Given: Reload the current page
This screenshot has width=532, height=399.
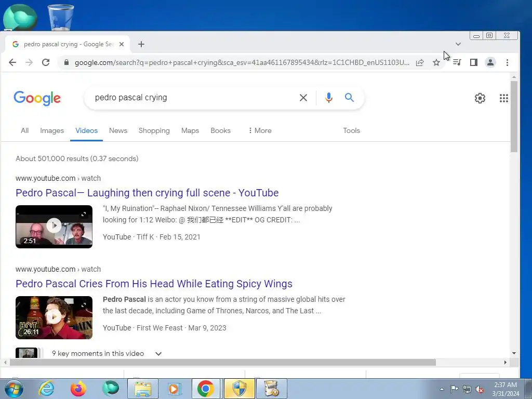Looking at the screenshot, I should click(46, 62).
